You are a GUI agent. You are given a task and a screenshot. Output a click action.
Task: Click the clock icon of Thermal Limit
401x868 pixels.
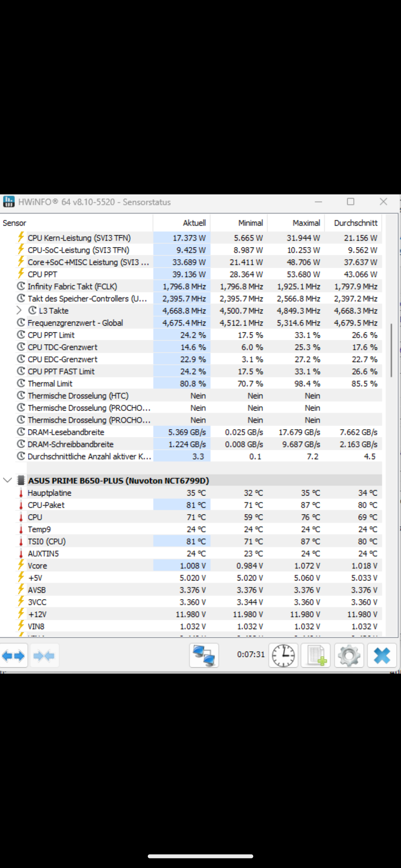tap(21, 383)
